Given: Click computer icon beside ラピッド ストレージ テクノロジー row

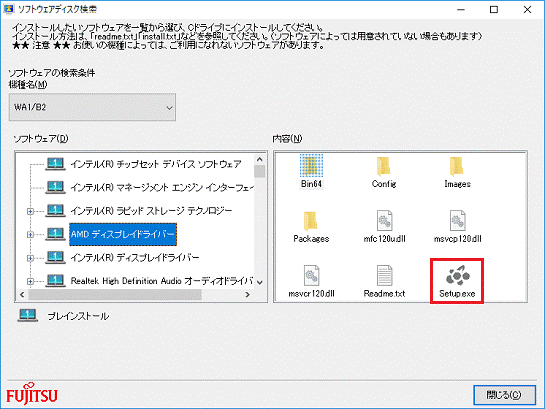Looking at the screenshot, I should click(x=55, y=211).
